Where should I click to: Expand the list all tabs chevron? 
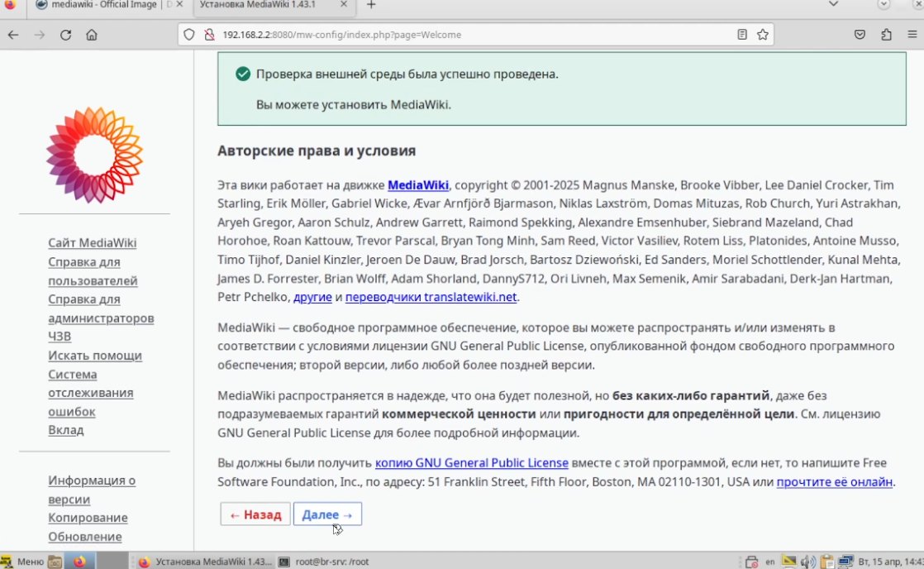(833, 4)
